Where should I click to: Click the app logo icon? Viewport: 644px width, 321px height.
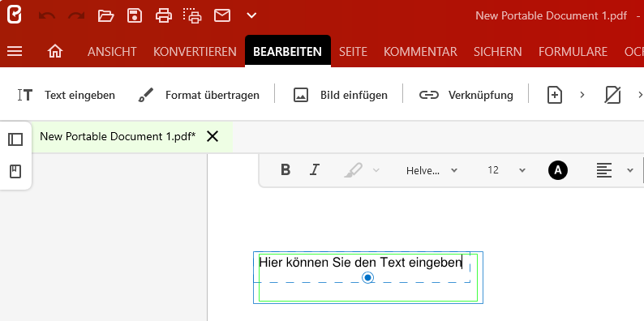pyautogui.click(x=15, y=15)
